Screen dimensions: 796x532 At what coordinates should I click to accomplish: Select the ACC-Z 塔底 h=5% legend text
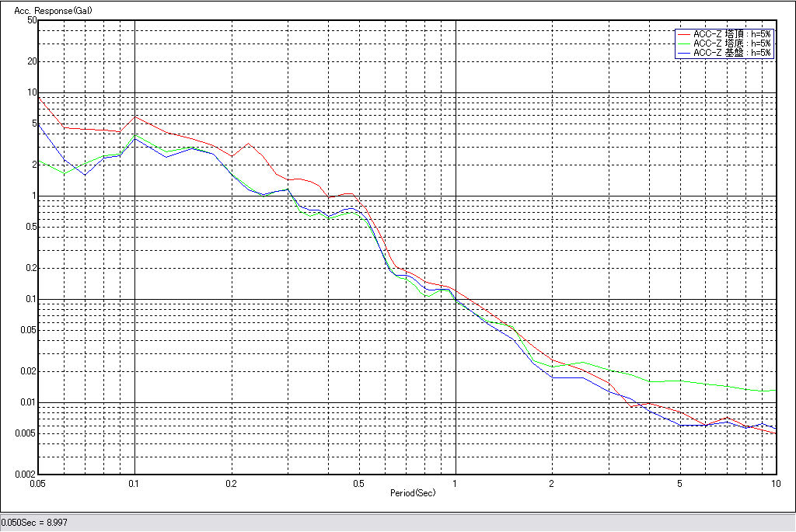point(731,43)
